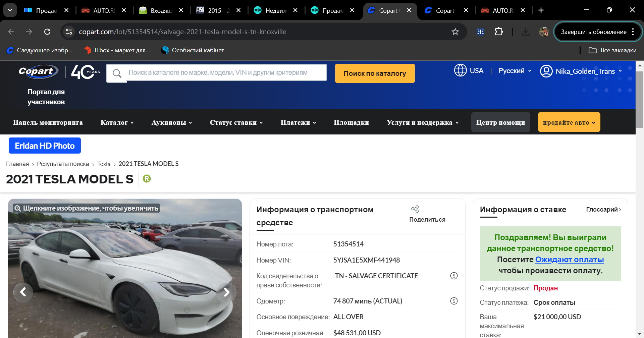Expand the Русский language dropdown
The width and height of the screenshot is (644, 338).
tap(514, 71)
